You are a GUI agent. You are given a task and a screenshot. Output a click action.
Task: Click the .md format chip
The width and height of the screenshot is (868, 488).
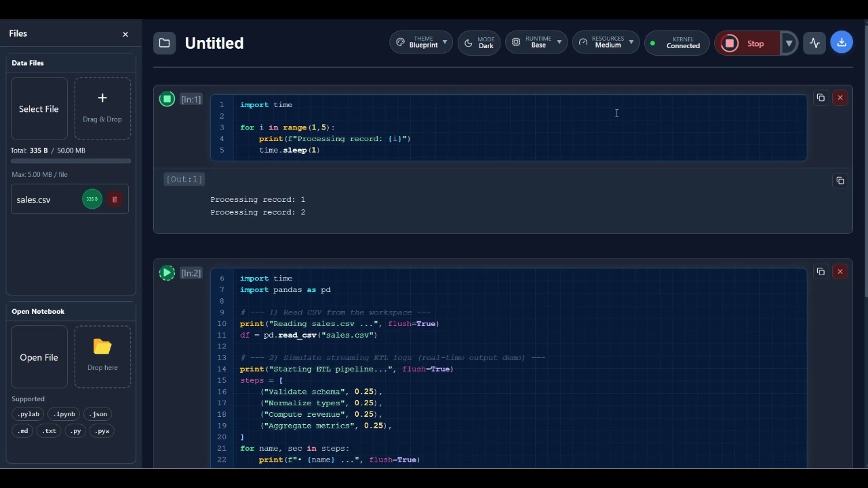click(x=22, y=431)
